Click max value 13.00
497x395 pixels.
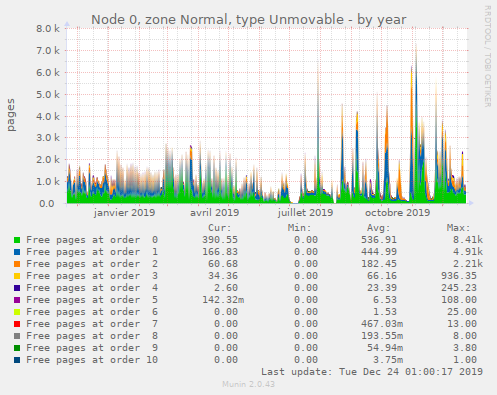click(462, 324)
